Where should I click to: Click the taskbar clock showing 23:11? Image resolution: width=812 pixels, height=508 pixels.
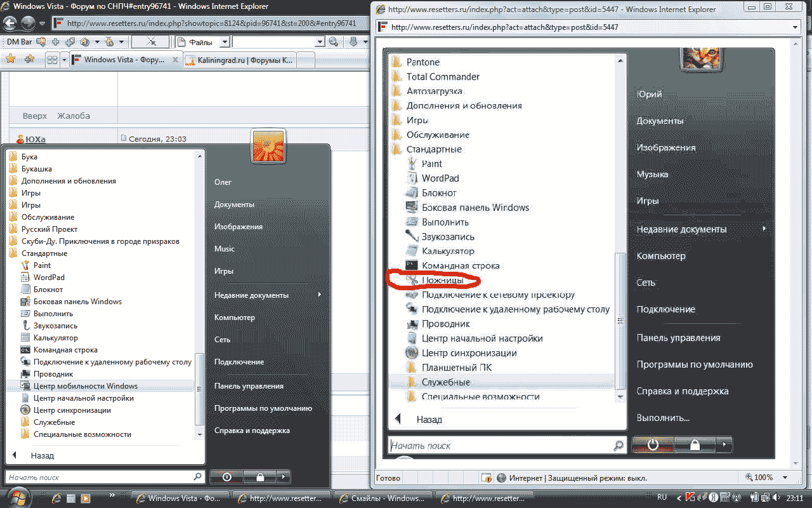(795, 498)
